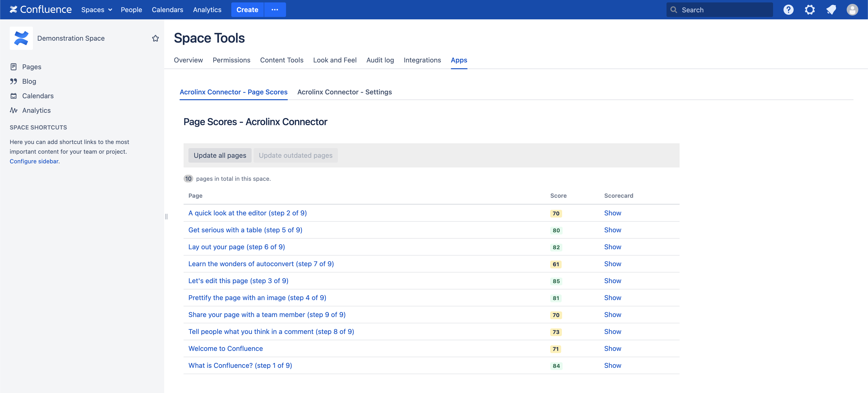The width and height of the screenshot is (868, 393).
Task: Select the Apps tab
Action: tap(459, 60)
